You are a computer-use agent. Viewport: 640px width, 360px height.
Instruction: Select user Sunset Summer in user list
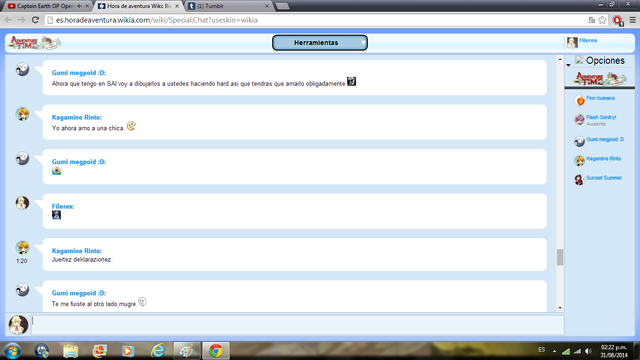click(604, 178)
